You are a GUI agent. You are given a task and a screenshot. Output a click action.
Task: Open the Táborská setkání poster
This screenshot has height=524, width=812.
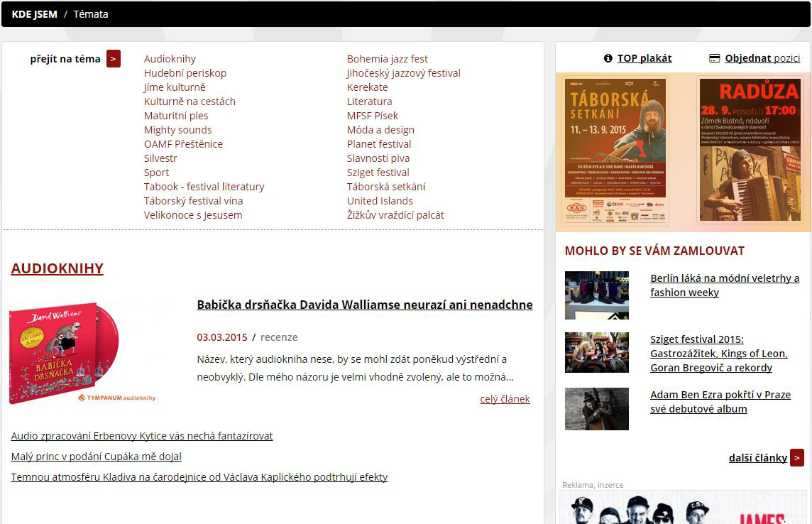click(x=615, y=150)
